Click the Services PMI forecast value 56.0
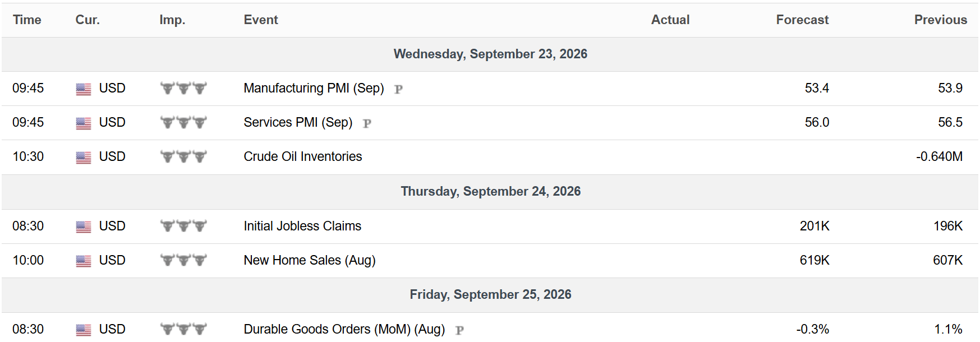This screenshot has height=342, width=980. (x=817, y=122)
